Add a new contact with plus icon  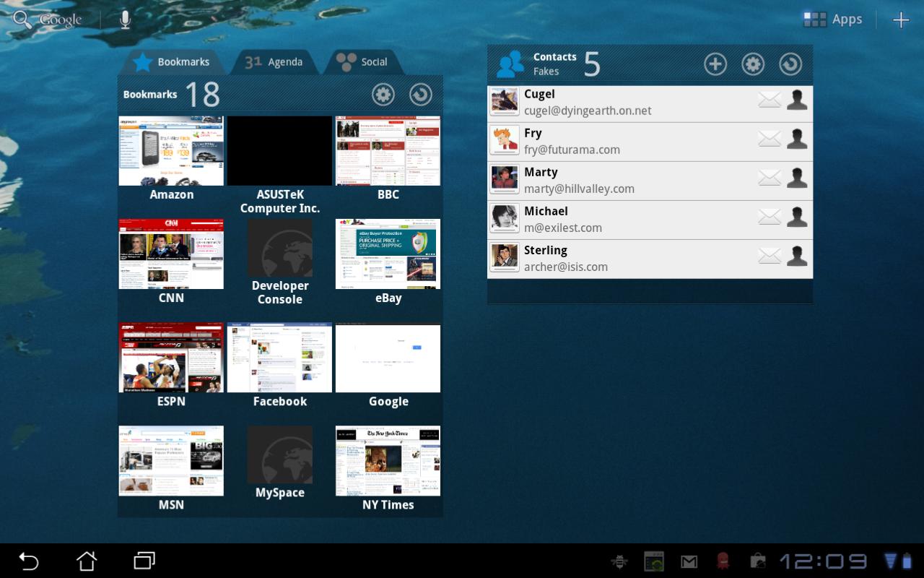tap(715, 64)
